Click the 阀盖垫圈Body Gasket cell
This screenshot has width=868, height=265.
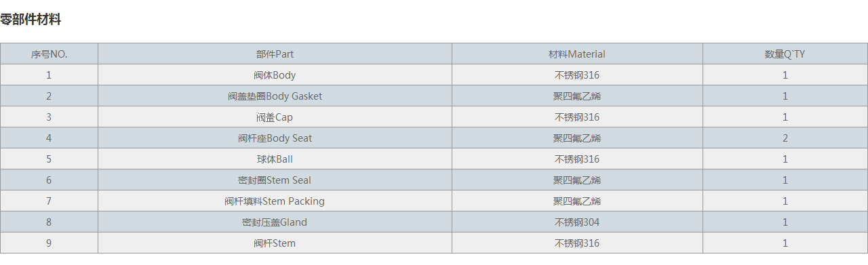click(275, 96)
